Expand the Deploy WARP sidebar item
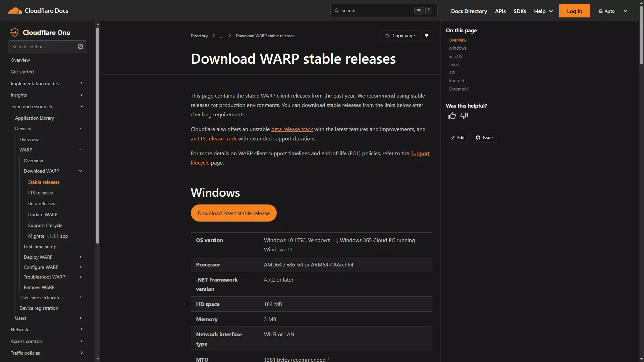 click(80, 257)
